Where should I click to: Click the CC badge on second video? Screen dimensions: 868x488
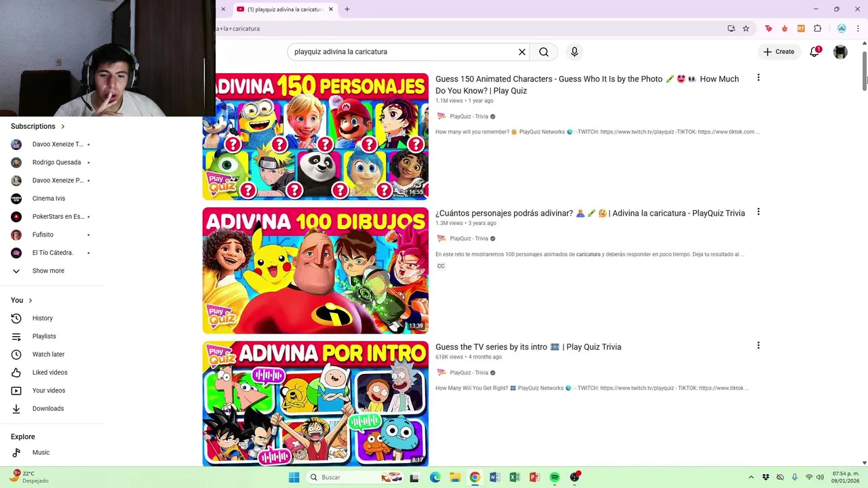(441, 266)
